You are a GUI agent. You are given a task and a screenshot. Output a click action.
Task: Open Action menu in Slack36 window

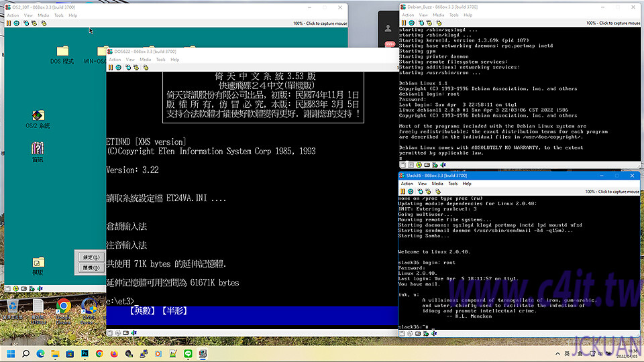coord(407,184)
